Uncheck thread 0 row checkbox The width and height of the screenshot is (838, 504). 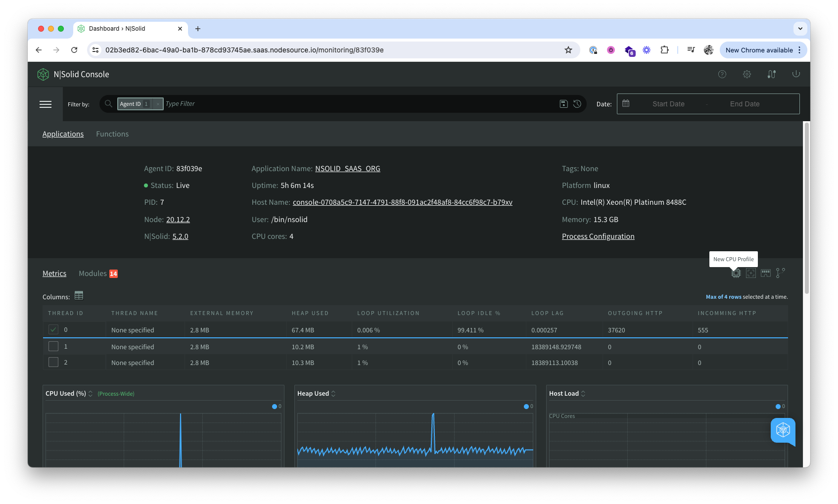point(53,329)
